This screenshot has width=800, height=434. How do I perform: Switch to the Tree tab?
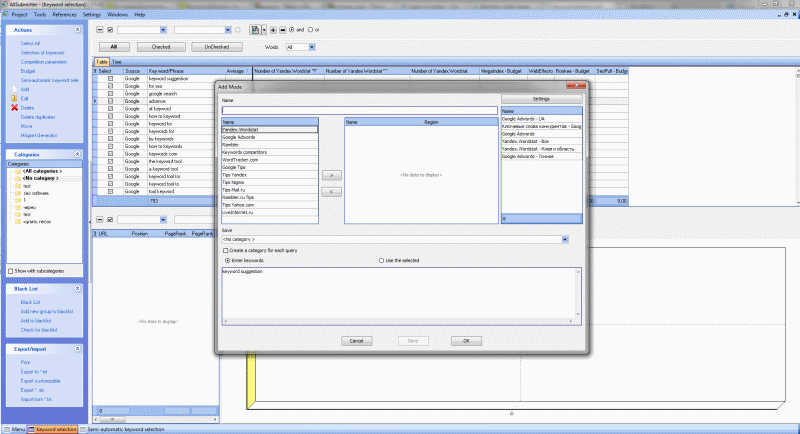click(117, 61)
